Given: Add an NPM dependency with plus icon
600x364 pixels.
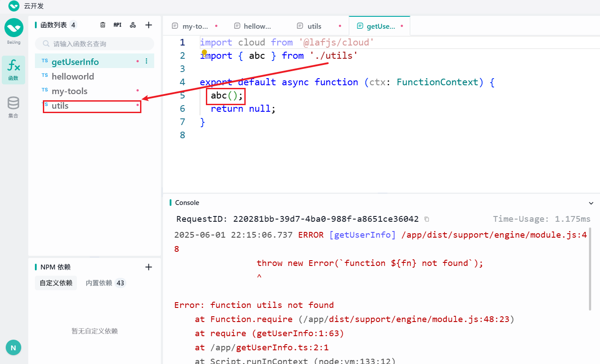Looking at the screenshot, I should coord(148,267).
